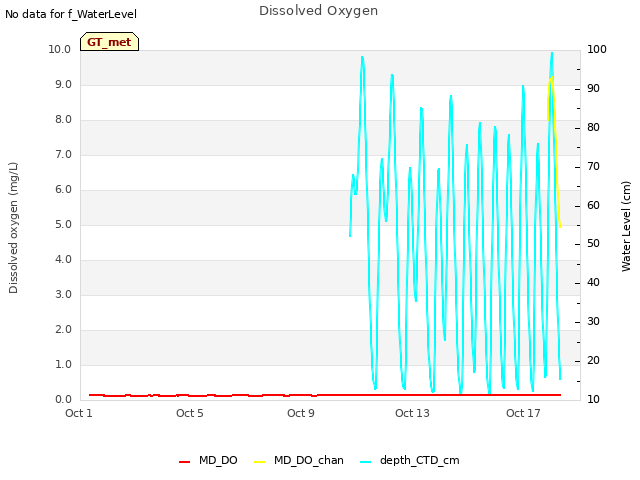Image resolution: width=640 pixels, height=480 pixels.
Task: Click the 10.0 left axis tick label
Action: click(x=60, y=49)
